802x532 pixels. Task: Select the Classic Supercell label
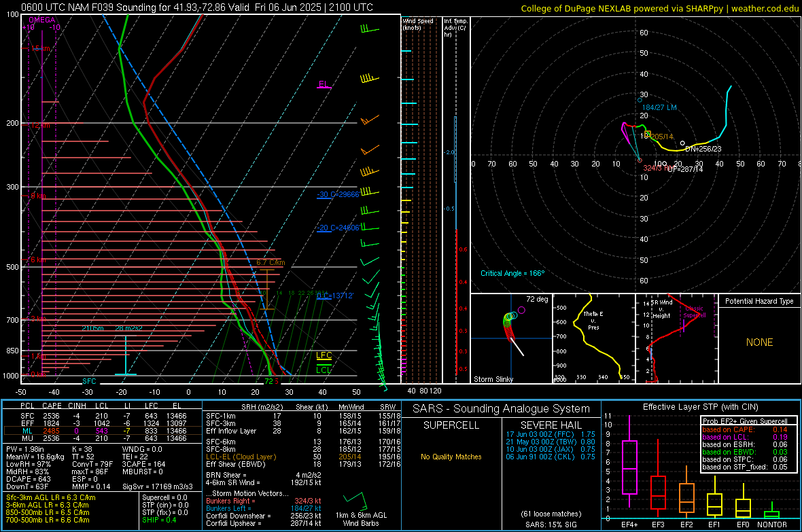[x=695, y=312]
